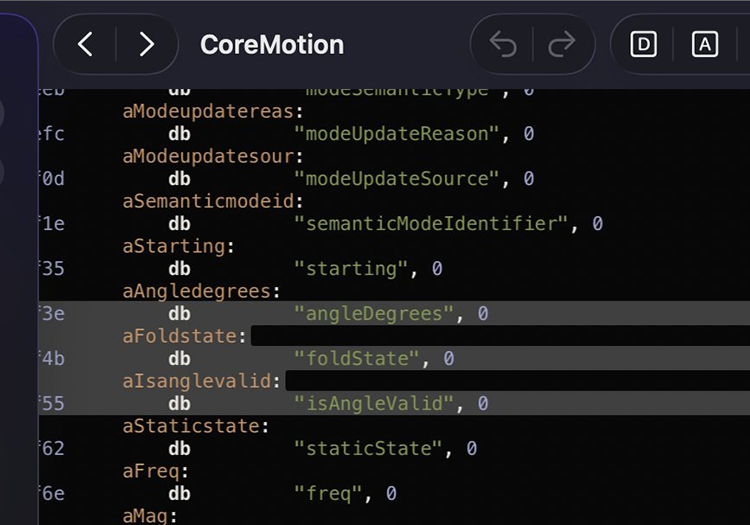This screenshot has width=750, height=525.
Task: Select the aStaticstate label
Action: click(x=196, y=426)
